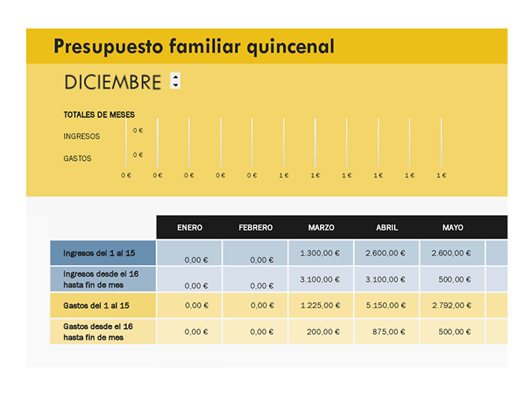Select Ingresos desde el 16 hasta fin de mes label
This screenshot has height=410, width=532.
103,279
